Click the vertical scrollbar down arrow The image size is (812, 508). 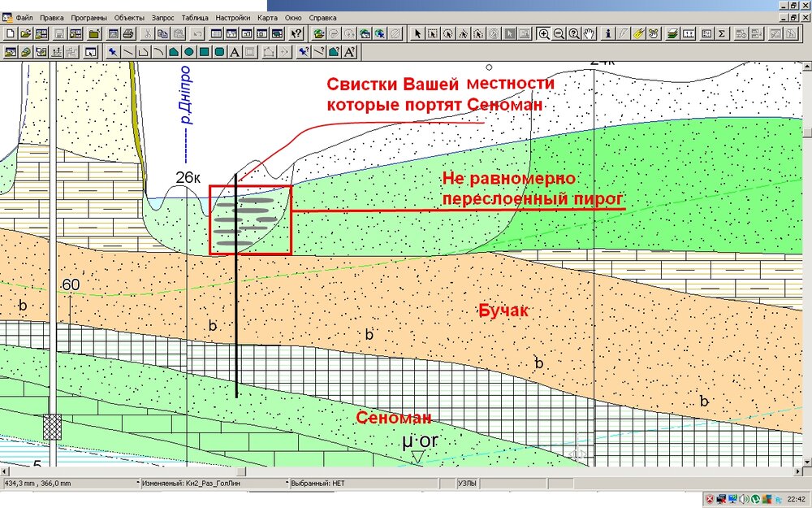coord(807,462)
